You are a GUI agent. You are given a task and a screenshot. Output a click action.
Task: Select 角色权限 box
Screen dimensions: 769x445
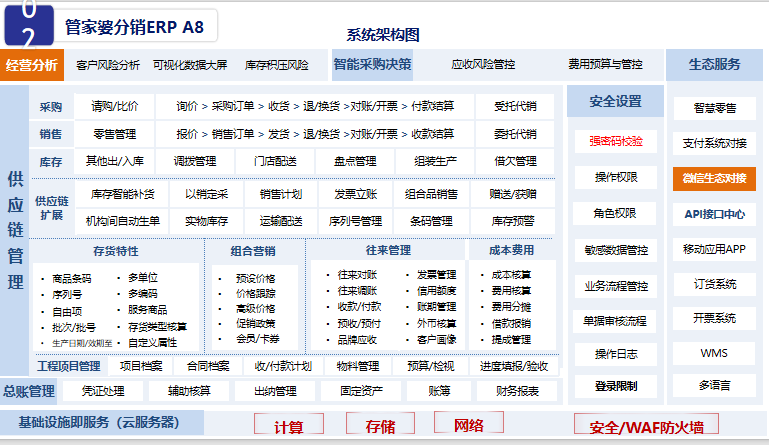pyautogui.click(x=615, y=213)
